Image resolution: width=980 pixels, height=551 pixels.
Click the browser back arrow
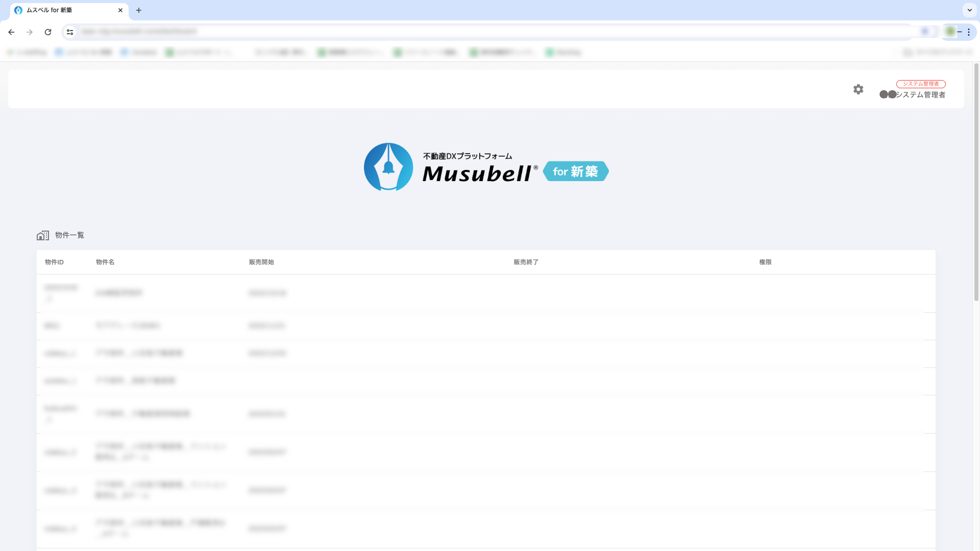click(11, 32)
